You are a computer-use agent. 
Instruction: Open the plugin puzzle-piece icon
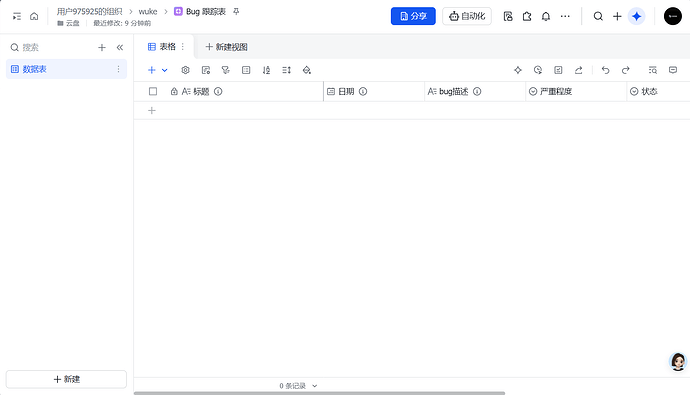[x=527, y=16]
